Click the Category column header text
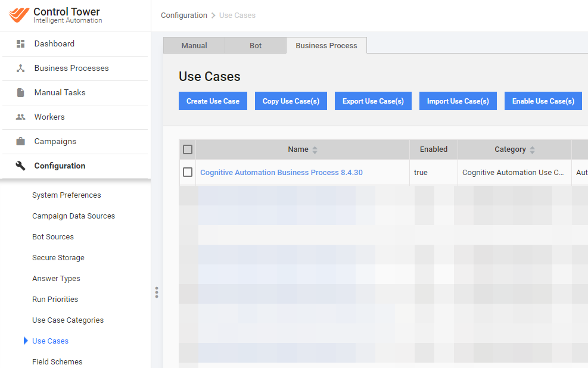 510,149
